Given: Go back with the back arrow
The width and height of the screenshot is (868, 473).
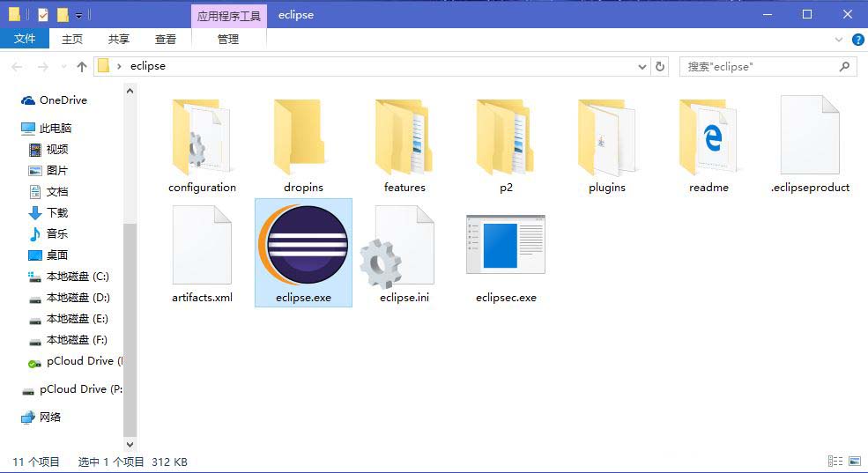Looking at the screenshot, I should click(x=17, y=67).
